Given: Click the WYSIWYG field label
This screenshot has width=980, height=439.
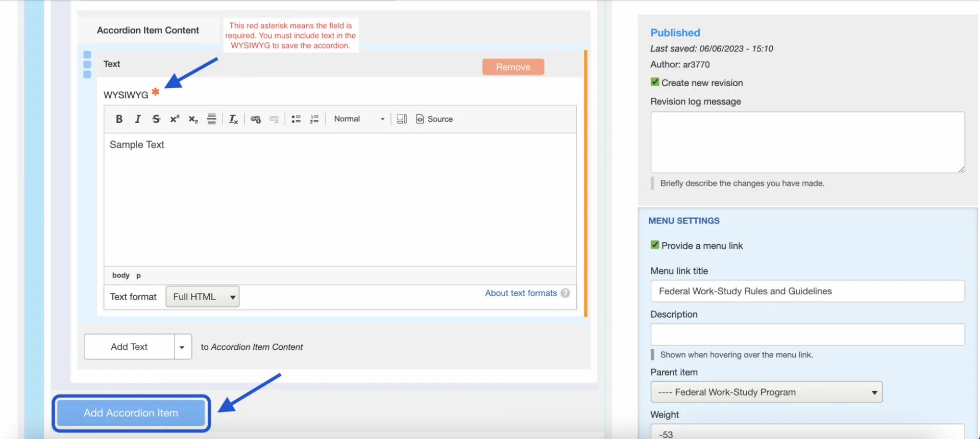Looking at the screenshot, I should (126, 95).
